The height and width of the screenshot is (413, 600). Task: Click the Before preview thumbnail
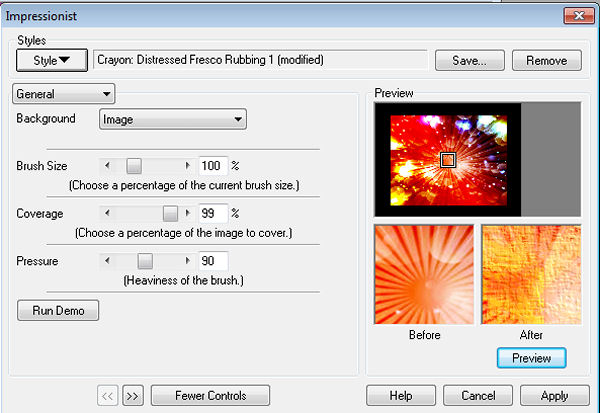424,275
